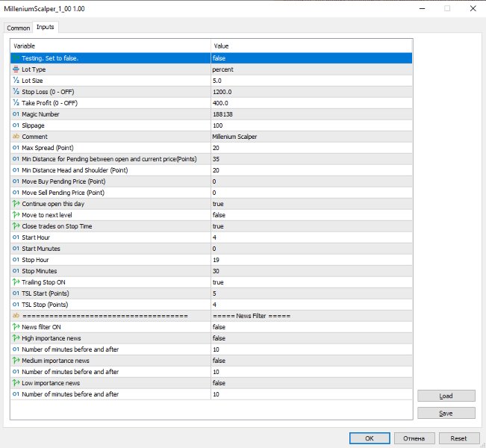
Task: Select the Inputs tab
Action: pyautogui.click(x=46, y=27)
